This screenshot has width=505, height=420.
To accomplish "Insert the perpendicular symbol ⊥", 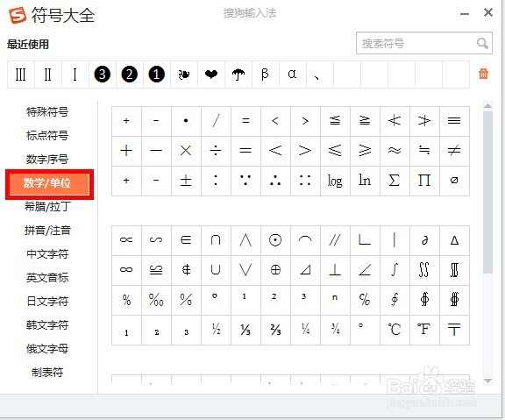I will point(335,270).
